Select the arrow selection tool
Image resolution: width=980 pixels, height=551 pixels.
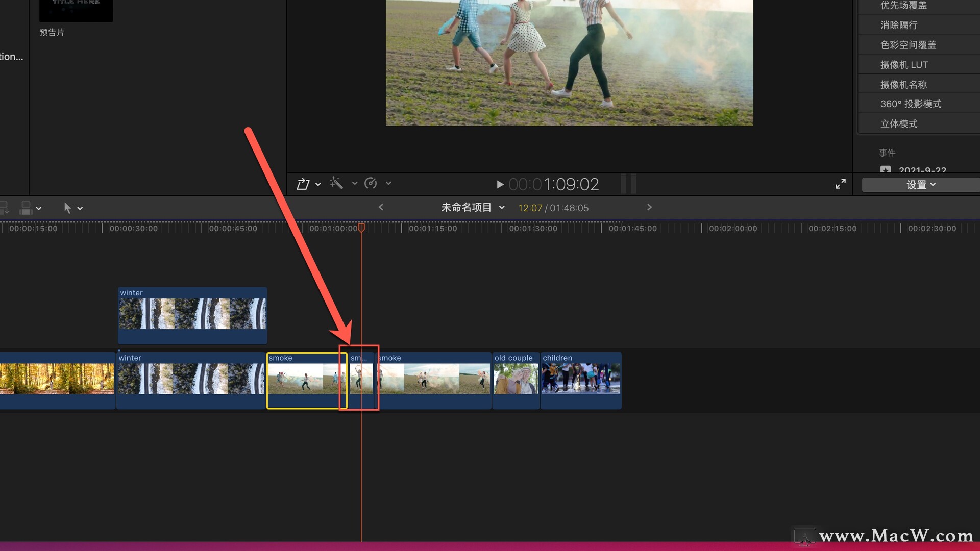pos(67,208)
